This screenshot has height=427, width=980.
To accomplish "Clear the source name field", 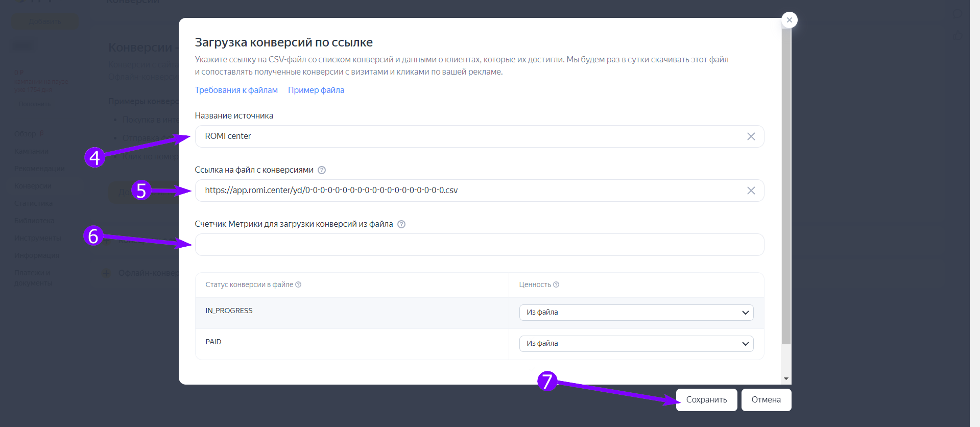I will point(751,136).
